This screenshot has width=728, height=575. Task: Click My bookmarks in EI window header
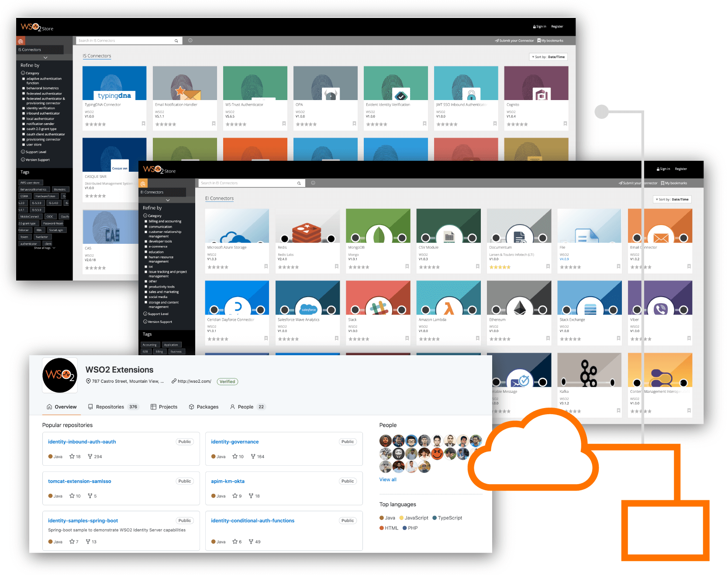coord(674,183)
